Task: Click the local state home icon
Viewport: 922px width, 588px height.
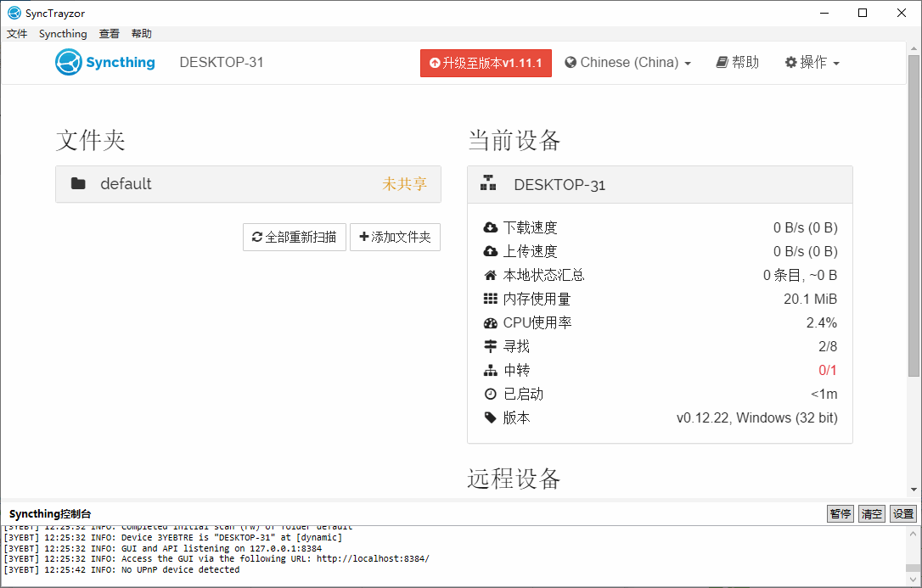Action: [491, 275]
